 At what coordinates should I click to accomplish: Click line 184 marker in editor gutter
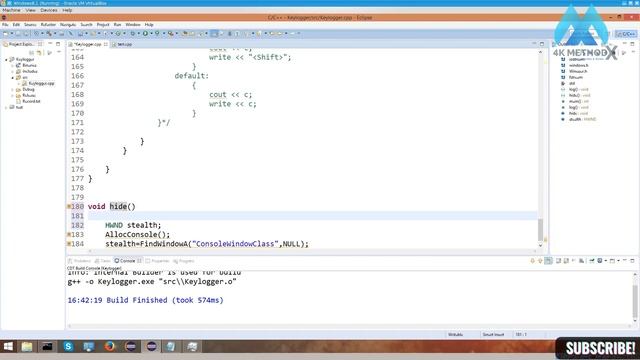(x=69, y=244)
